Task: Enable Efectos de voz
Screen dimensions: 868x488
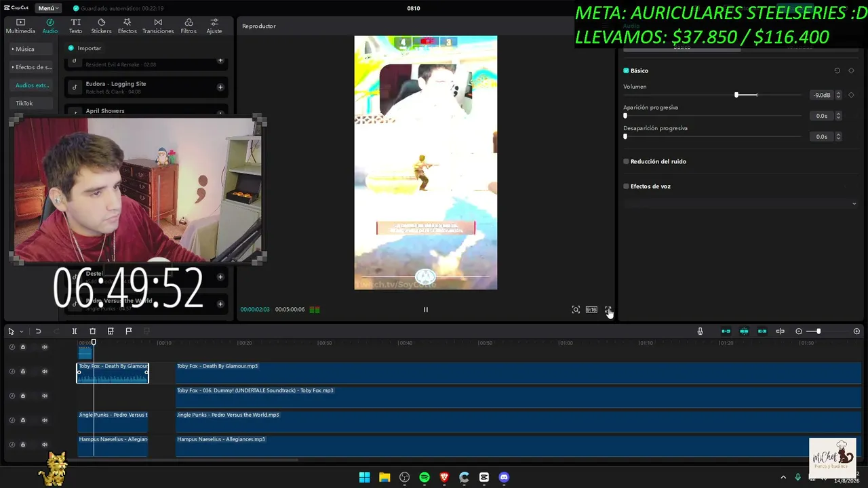Action: [626, 186]
